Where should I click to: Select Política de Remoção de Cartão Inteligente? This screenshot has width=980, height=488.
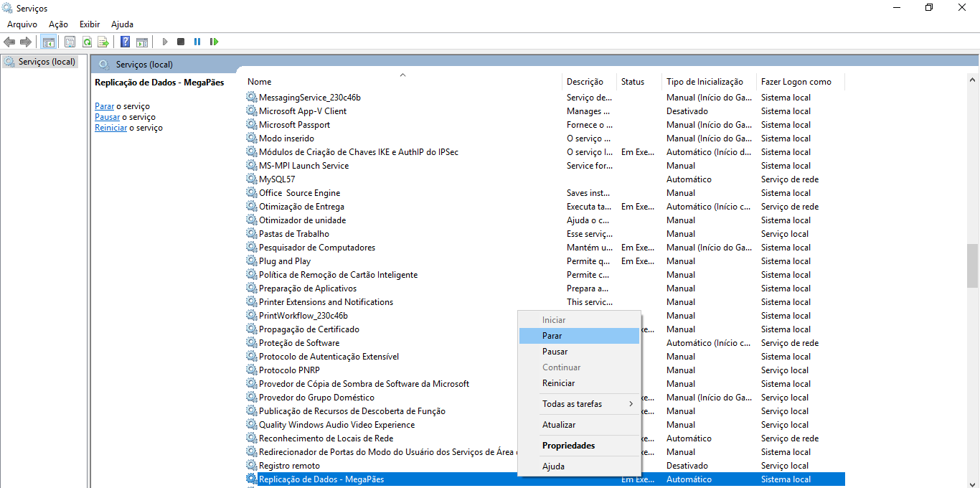tap(545, 275)
